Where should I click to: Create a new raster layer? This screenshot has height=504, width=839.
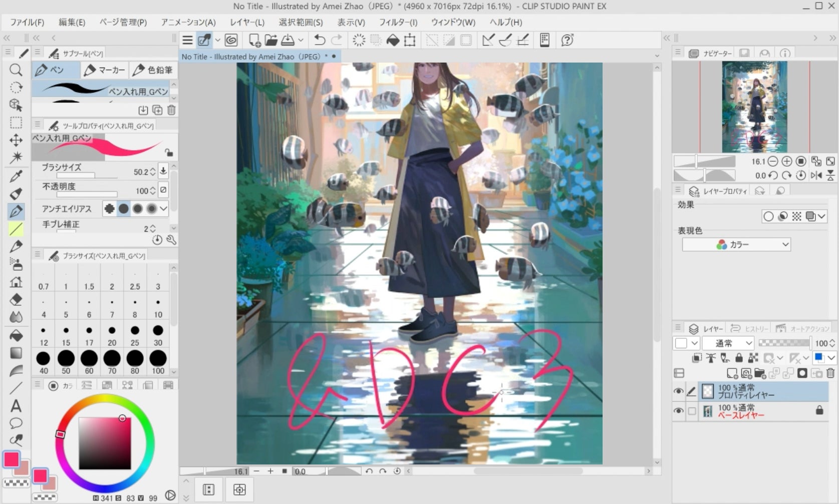coord(732,373)
